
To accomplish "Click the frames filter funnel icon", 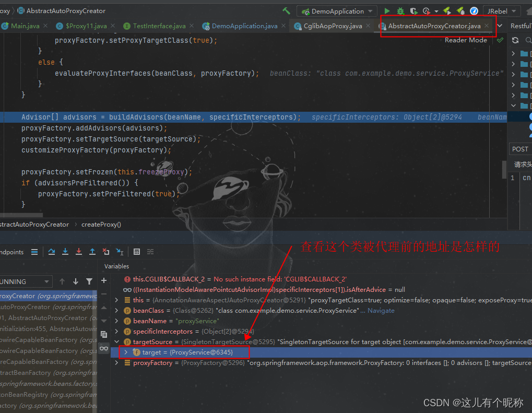I will pyautogui.click(x=89, y=281).
